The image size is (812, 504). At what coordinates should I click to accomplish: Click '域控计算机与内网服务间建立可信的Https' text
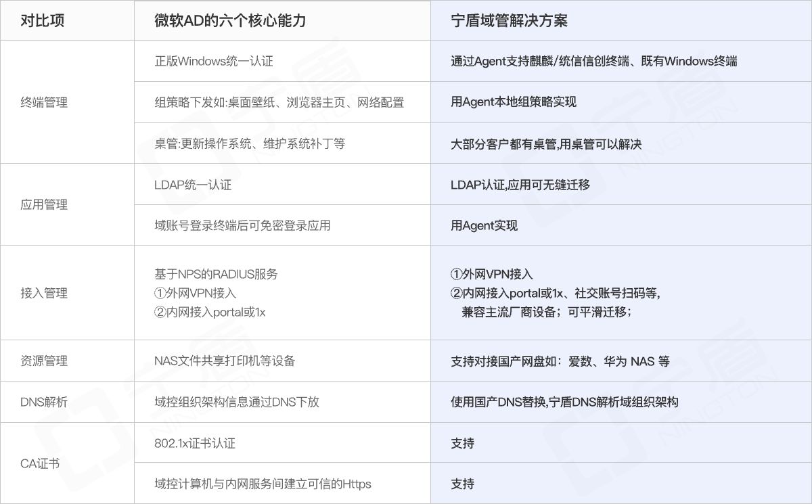(263, 484)
